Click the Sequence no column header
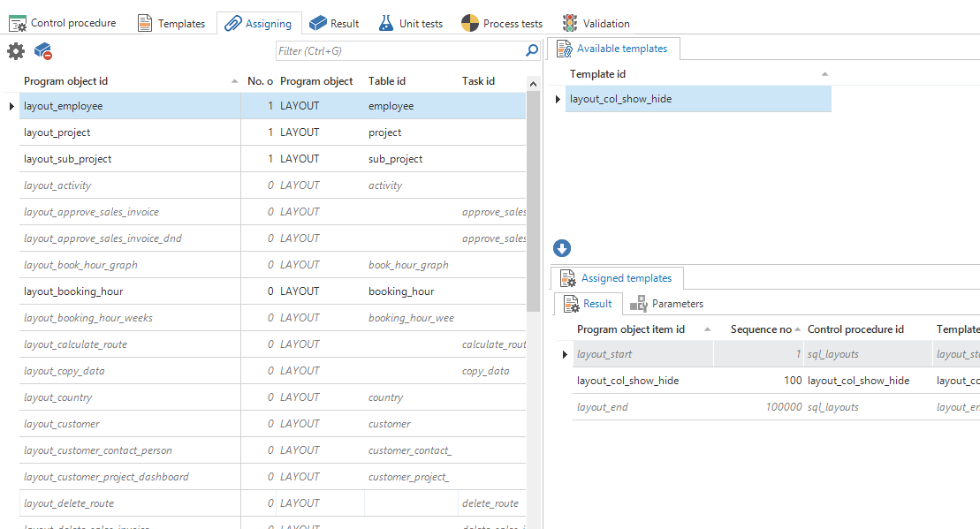This screenshot has height=529, width=980. coord(761,329)
